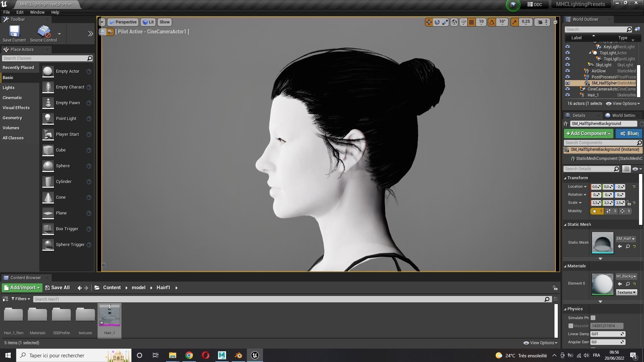Image resolution: width=644 pixels, height=362 pixels.
Task: Open camera speed 2 dropdown
Action: (x=543, y=22)
